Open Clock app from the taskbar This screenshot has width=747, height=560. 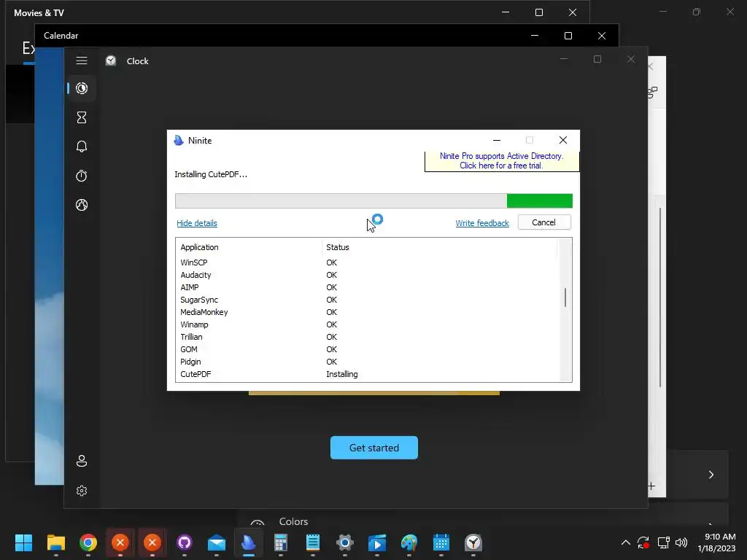pyautogui.click(x=473, y=542)
